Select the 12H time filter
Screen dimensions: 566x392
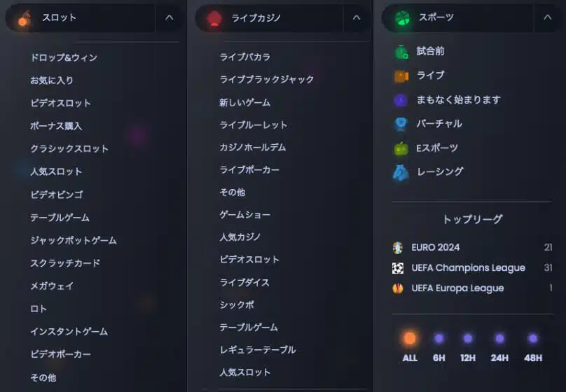coord(468,346)
